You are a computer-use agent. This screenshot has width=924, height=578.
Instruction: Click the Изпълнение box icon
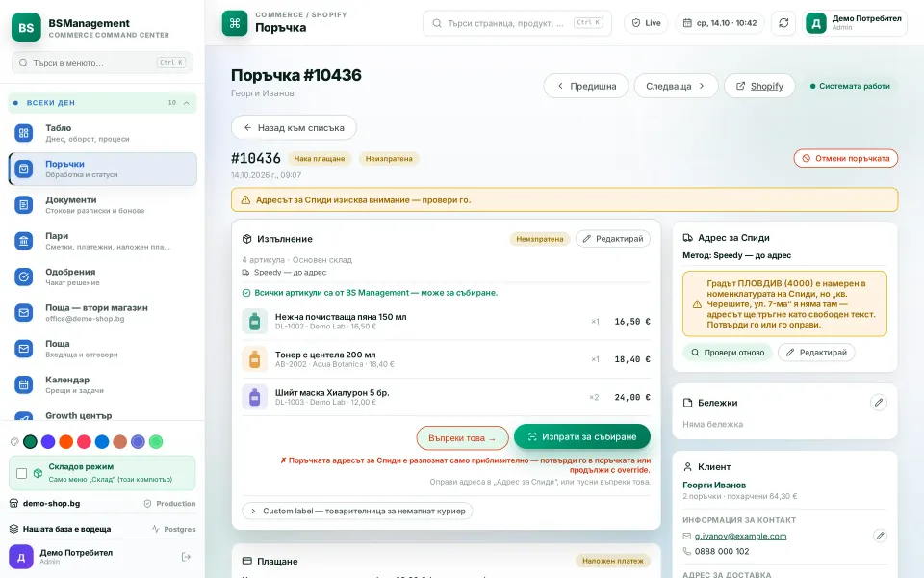247,239
